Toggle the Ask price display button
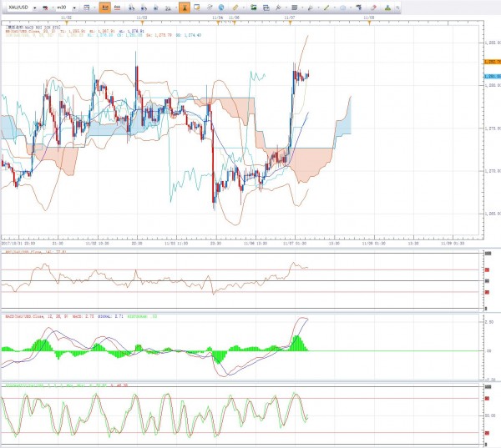The image size is (501, 448). [x=119, y=7]
